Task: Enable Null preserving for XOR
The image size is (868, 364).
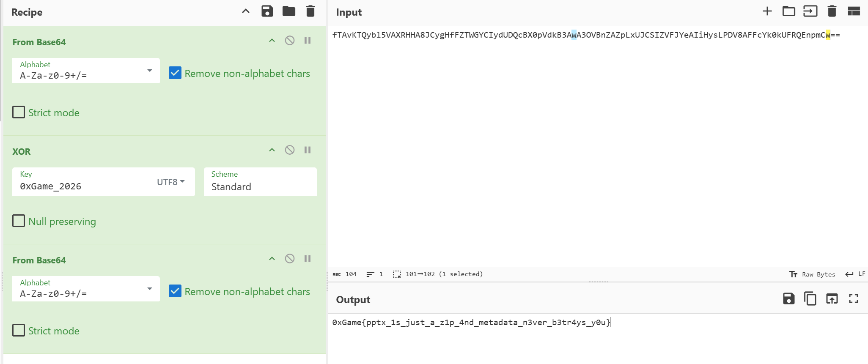Action: point(19,221)
